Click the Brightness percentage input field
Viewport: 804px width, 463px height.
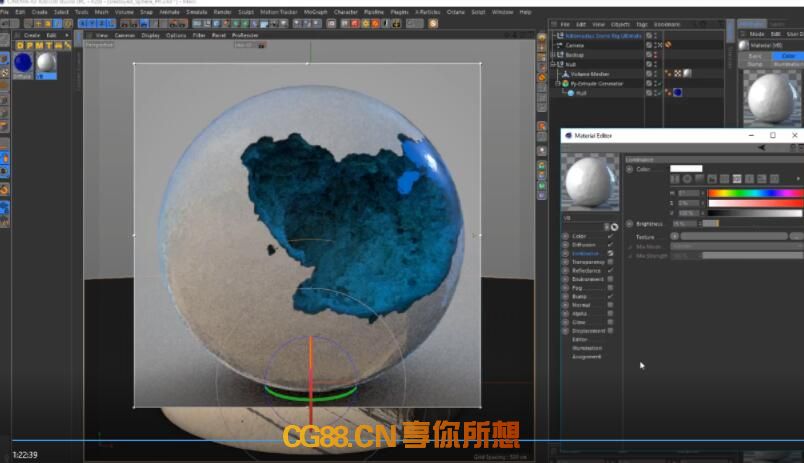(684, 224)
